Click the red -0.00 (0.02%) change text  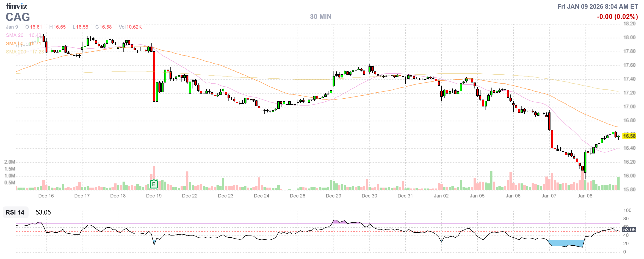point(617,17)
